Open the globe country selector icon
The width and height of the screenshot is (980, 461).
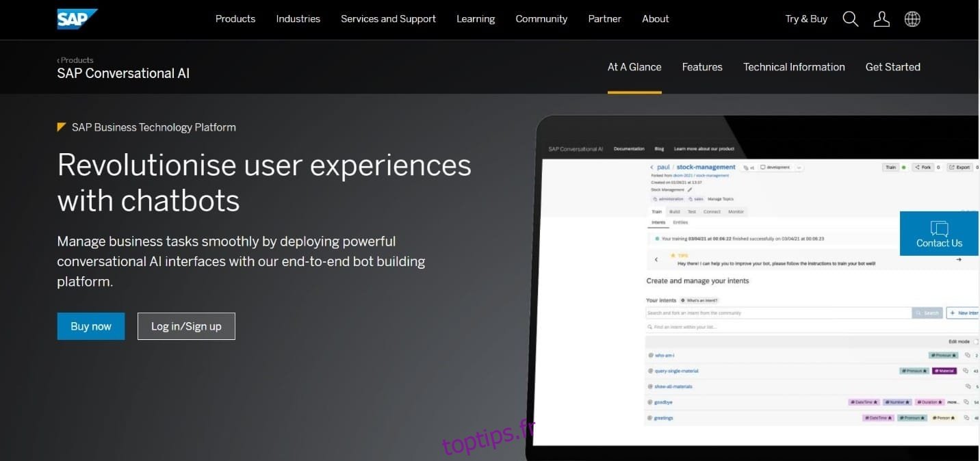[912, 19]
